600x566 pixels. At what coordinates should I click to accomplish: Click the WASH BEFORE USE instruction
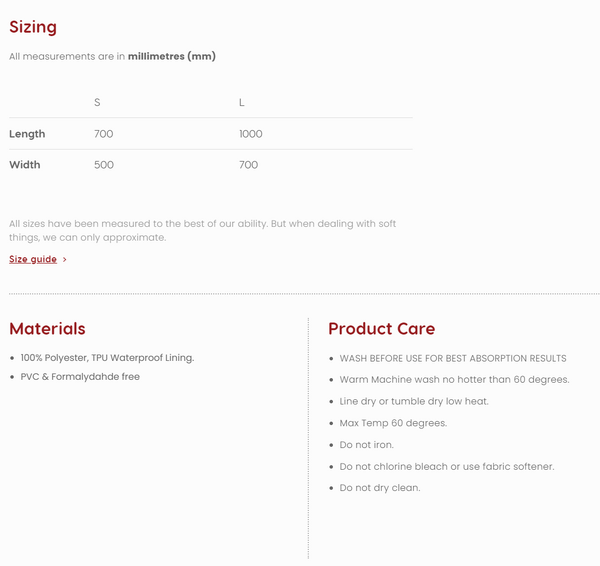point(453,358)
